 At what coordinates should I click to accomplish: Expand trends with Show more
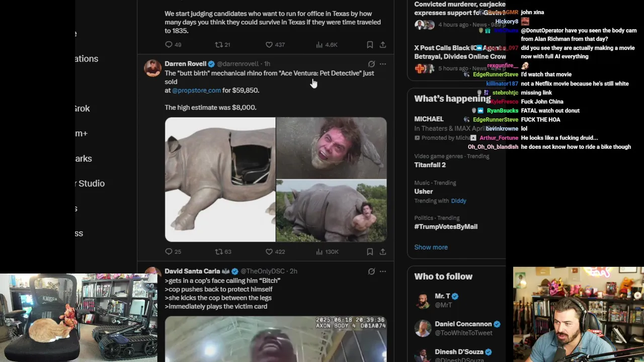pos(431,247)
